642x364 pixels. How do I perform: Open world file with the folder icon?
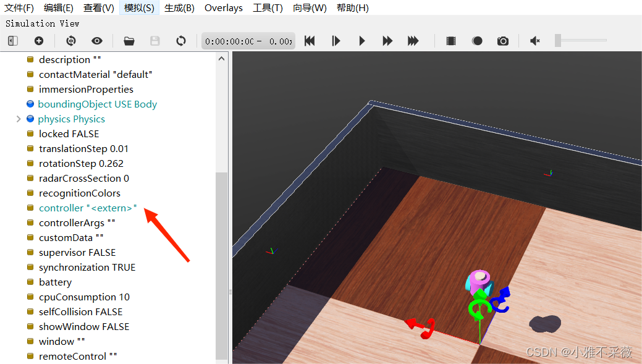point(129,41)
